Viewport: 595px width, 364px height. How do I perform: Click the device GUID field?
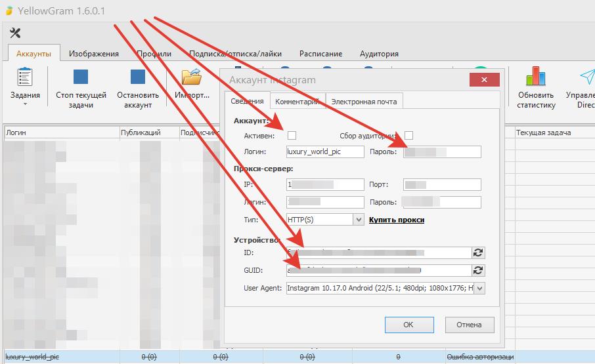pyautogui.click(x=379, y=270)
